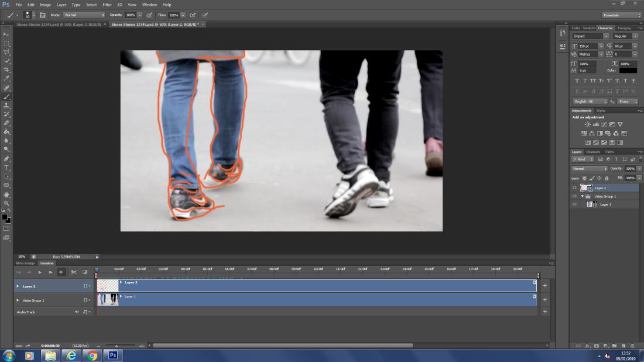Open the Filter menu

pos(107,4)
